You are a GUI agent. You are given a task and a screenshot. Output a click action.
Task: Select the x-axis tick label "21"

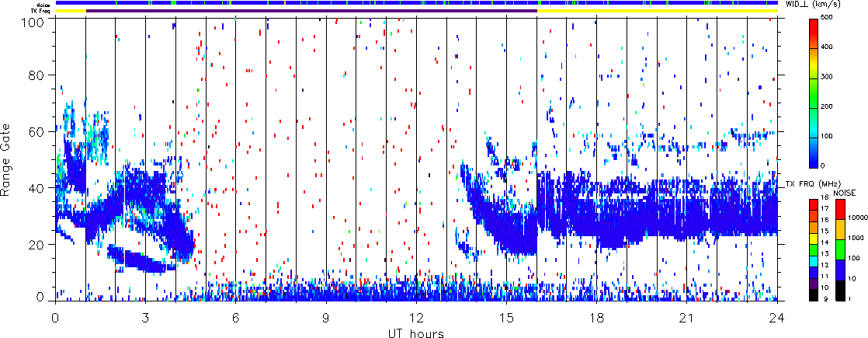(x=687, y=316)
